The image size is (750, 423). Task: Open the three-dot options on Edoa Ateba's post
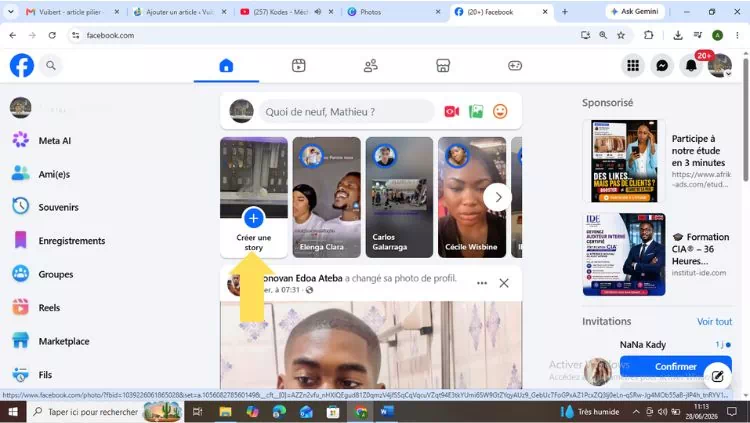[482, 283]
